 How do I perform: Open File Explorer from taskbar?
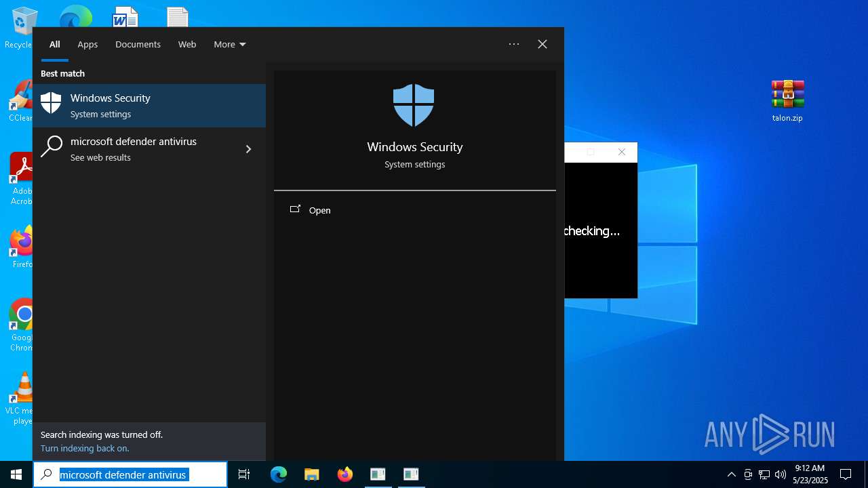(x=312, y=474)
